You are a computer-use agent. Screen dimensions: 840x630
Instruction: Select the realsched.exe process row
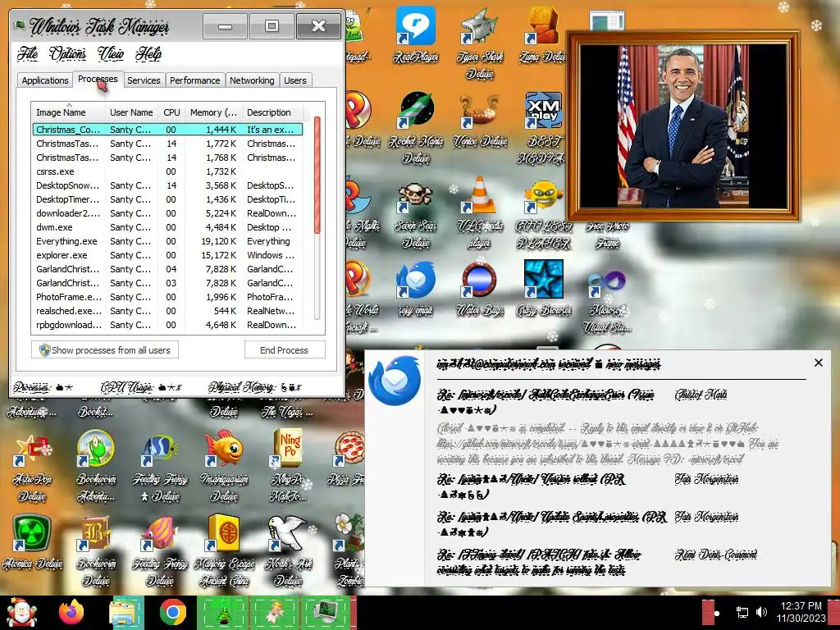pos(167,311)
